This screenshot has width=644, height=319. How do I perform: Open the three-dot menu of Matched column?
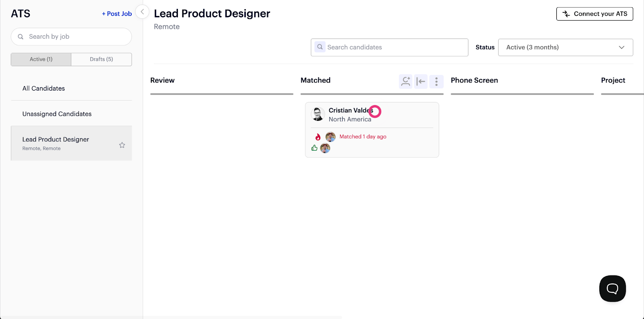click(436, 81)
